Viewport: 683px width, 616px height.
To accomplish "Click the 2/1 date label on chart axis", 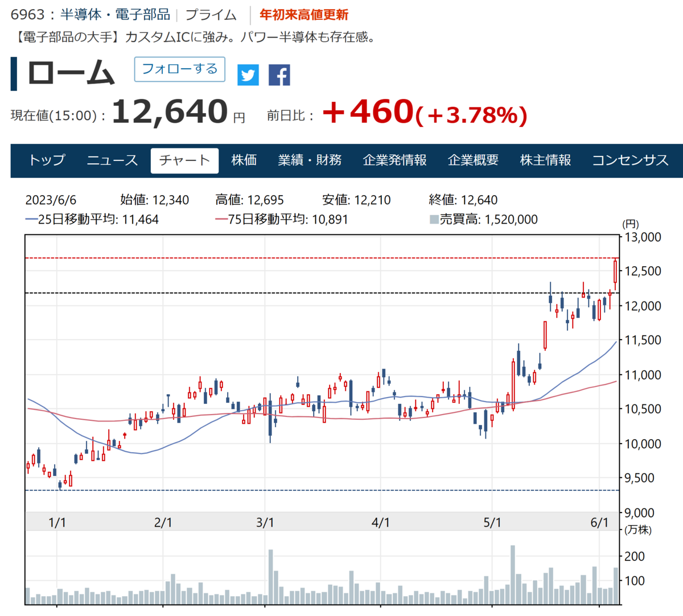I will pyautogui.click(x=163, y=523).
